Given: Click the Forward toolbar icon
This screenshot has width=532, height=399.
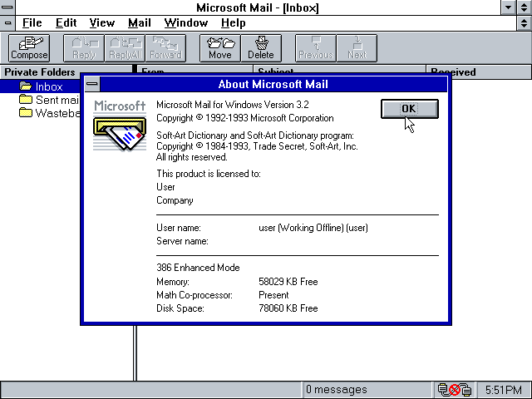Looking at the screenshot, I should coord(166,48).
